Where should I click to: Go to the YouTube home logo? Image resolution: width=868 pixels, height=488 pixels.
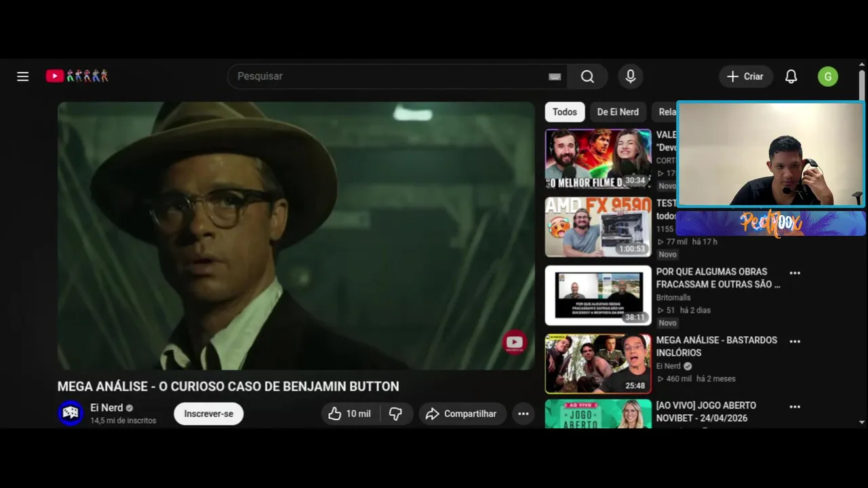point(77,76)
